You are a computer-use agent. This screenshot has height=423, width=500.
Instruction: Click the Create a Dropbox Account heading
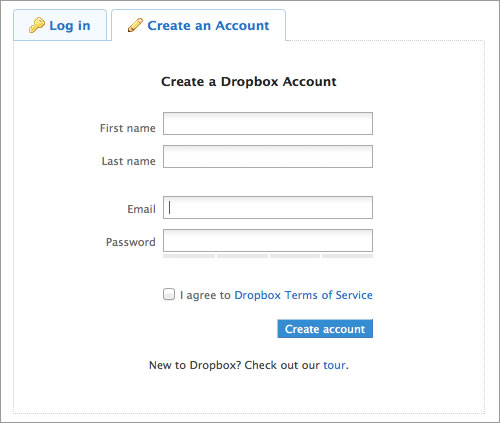(x=249, y=82)
